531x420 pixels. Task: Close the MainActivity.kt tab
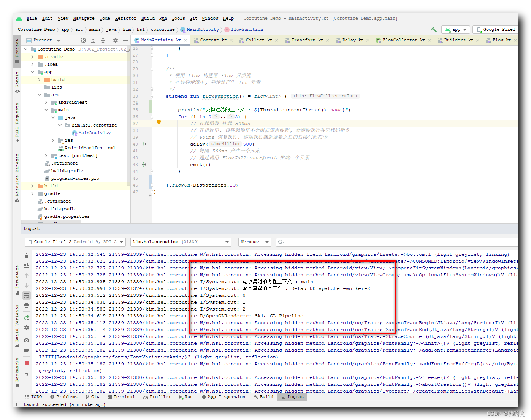tap(185, 40)
